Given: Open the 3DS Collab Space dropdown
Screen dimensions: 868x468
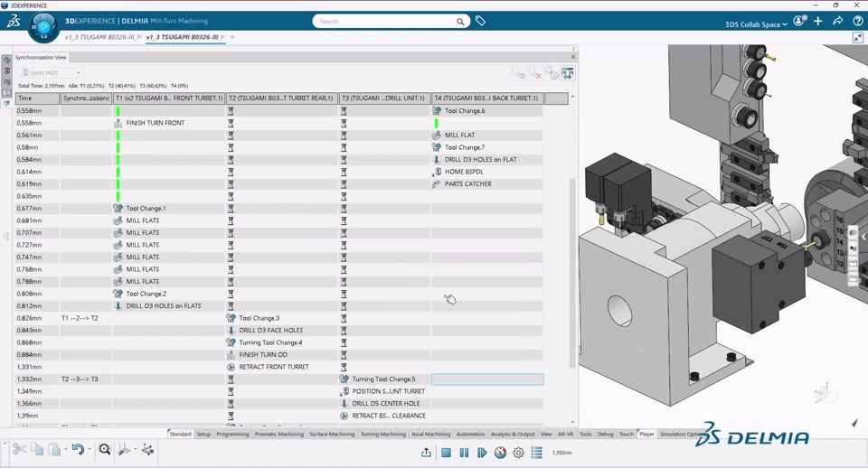Looking at the screenshot, I should (x=756, y=24).
